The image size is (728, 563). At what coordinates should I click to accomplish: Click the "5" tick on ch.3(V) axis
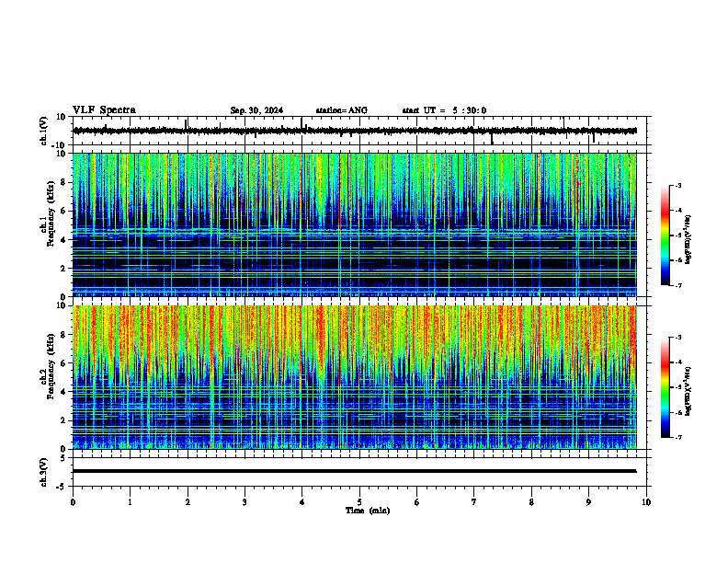click(64, 458)
